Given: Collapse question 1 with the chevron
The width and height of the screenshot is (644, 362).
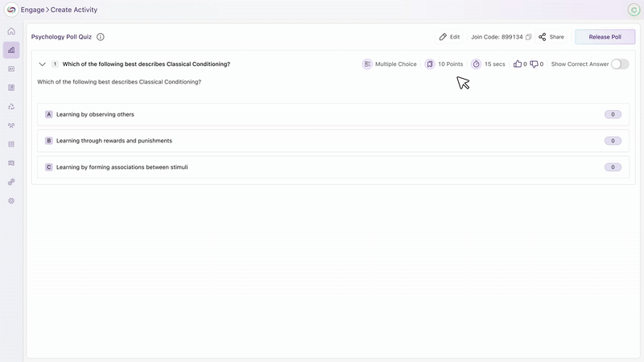Looking at the screenshot, I should [43, 64].
